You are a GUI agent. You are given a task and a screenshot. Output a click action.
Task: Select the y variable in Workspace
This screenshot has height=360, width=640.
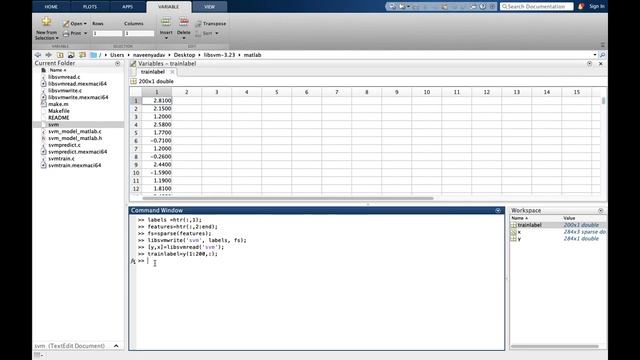tap(519, 239)
